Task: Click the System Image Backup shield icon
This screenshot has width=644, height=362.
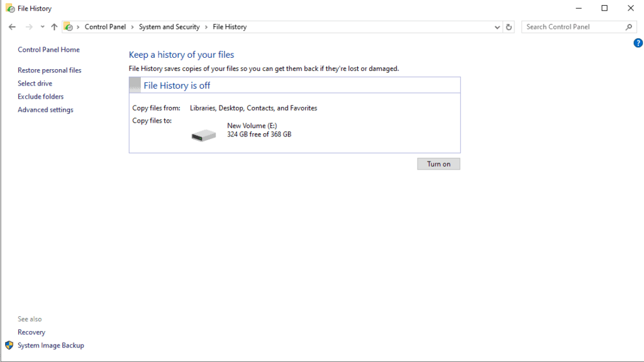Action: [x=9, y=345]
